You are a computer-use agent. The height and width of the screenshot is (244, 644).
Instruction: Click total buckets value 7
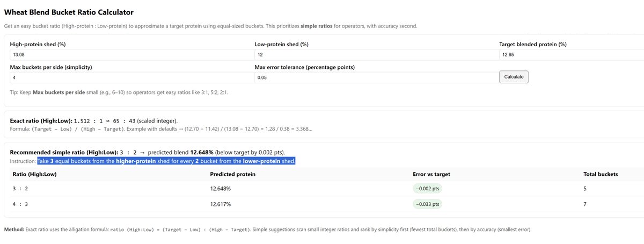coord(585,204)
